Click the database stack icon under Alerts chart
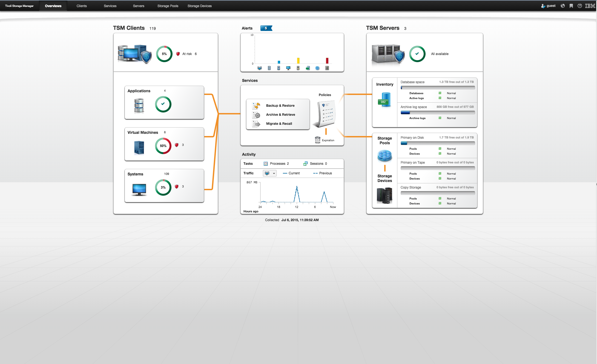Screen dimensions: 597x364 pyautogui.click(x=269, y=68)
